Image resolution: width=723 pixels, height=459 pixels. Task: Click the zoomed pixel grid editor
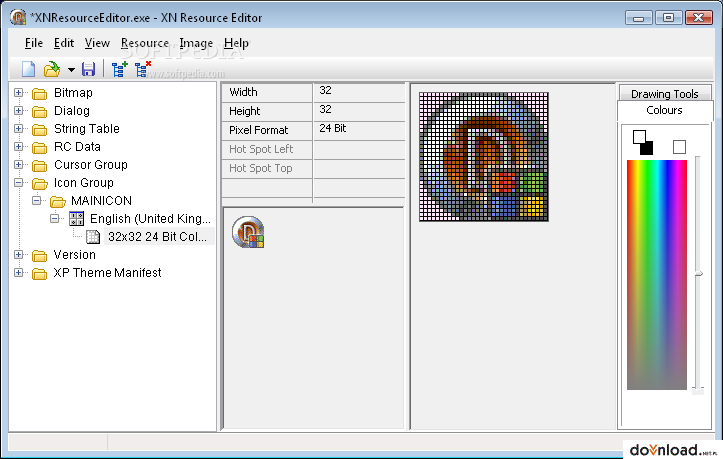(484, 157)
